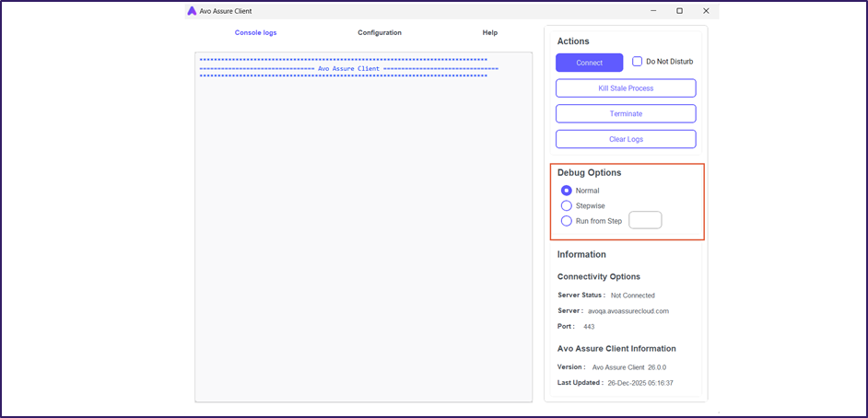Open the Help tab
The height and width of the screenshot is (418, 868).
489,32
